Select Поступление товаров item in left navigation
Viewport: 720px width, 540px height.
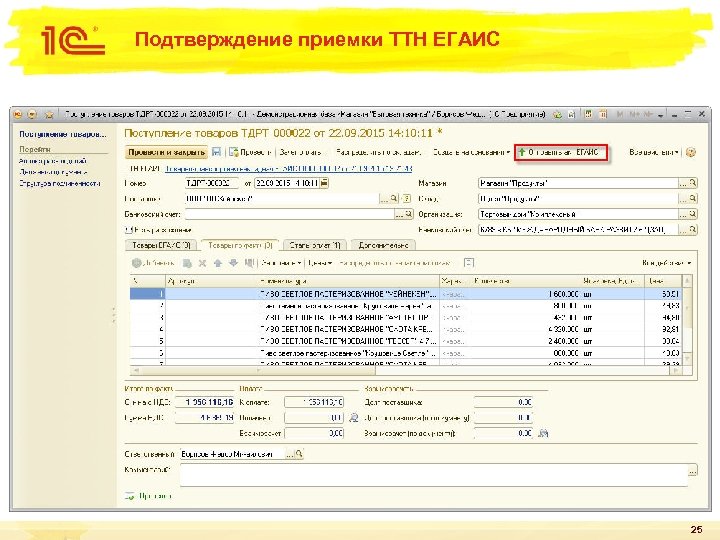coord(62,134)
